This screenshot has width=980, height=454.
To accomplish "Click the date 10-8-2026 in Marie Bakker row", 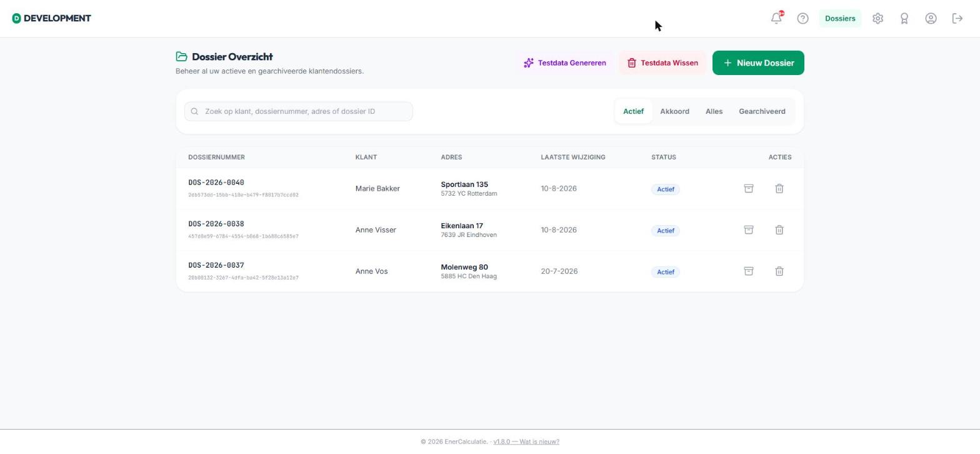I will (x=559, y=188).
